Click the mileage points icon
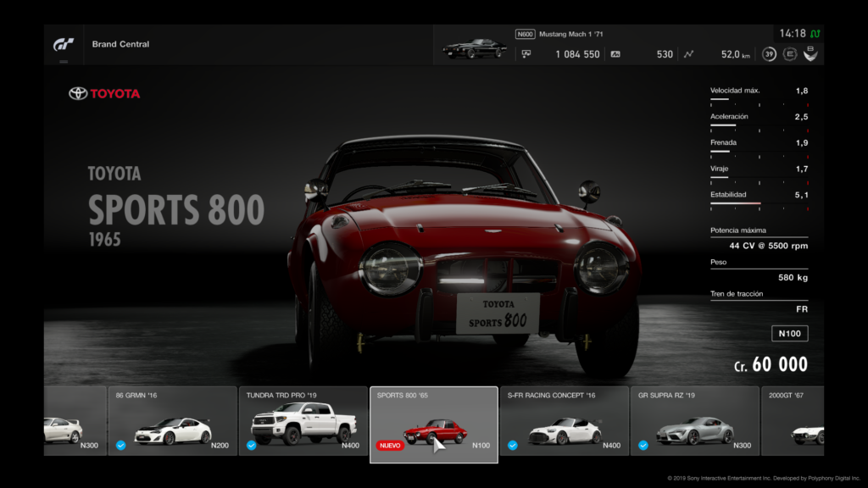Viewport: 868px width, 488px height. [615, 54]
